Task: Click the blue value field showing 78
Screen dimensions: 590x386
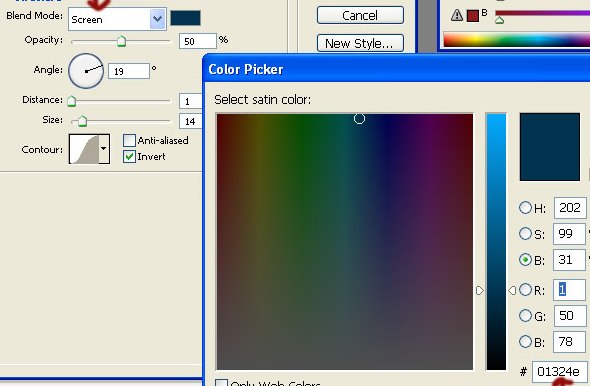Action: tap(569, 342)
